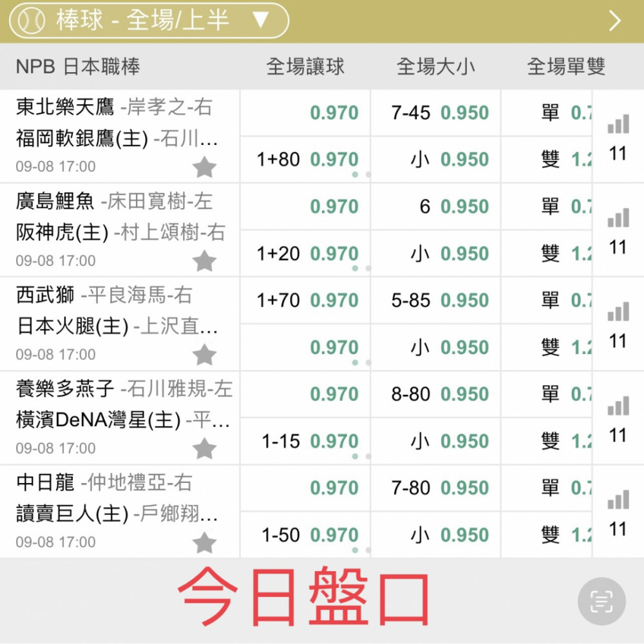Bet 日本火腿 handicap odds 0.970
The image size is (644, 644).
(x=305, y=348)
